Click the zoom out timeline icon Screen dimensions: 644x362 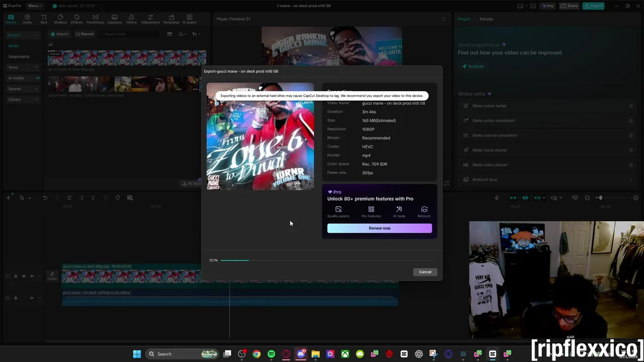pos(587,198)
